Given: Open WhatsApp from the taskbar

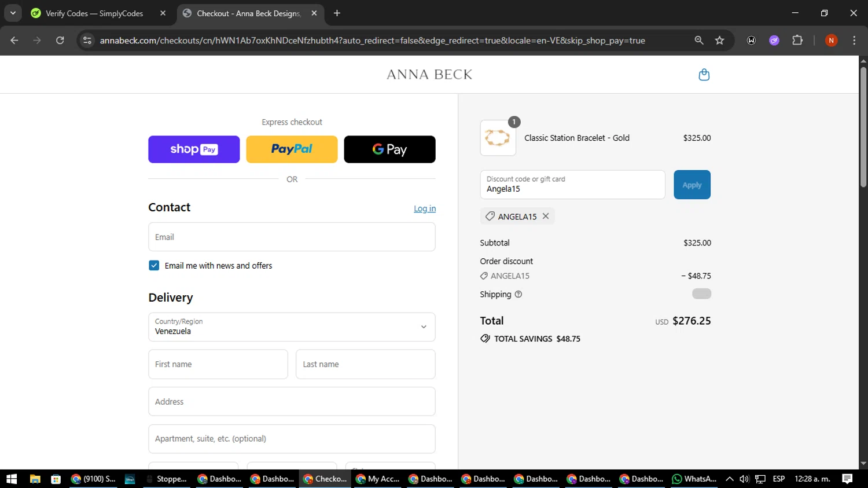Looking at the screenshot, I should point(694,479).
